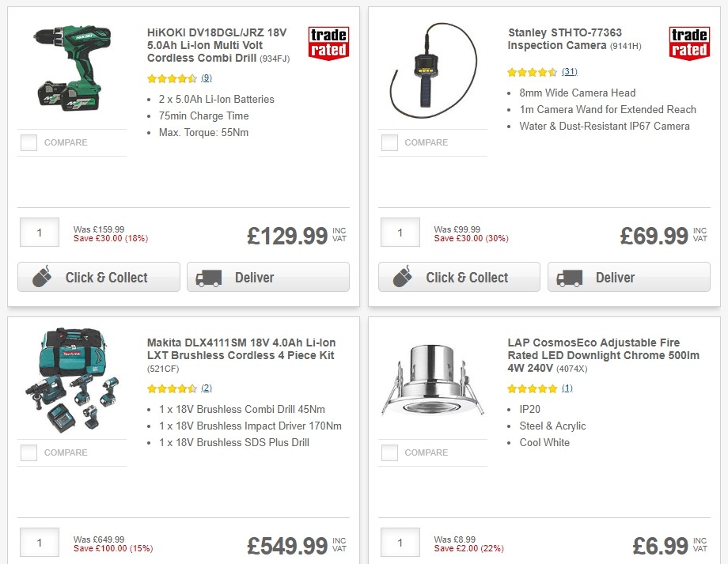Check COMPARE box for Makita kit
728x564 pixels.
point(28,452)
